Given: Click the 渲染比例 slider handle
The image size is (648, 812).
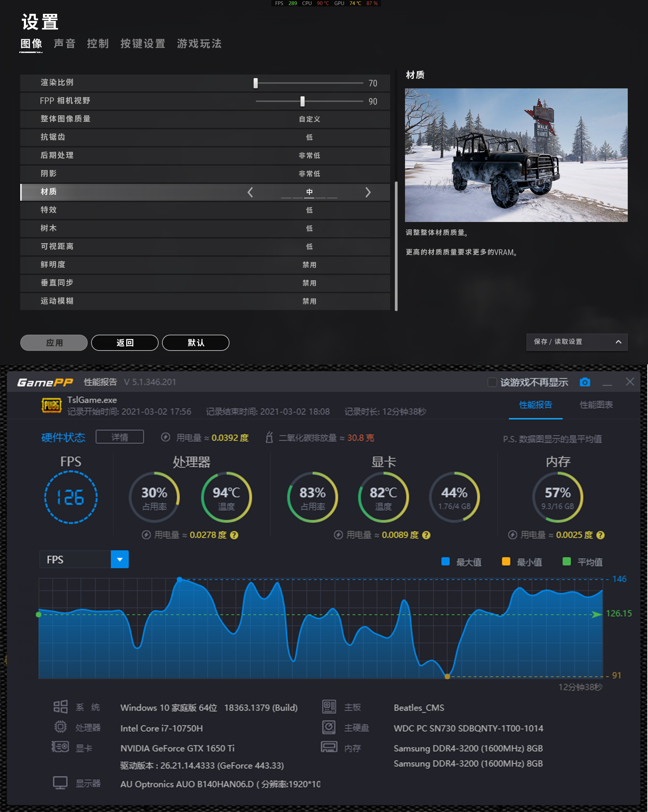Looking at the screenshot, I should tap(255, 83).
